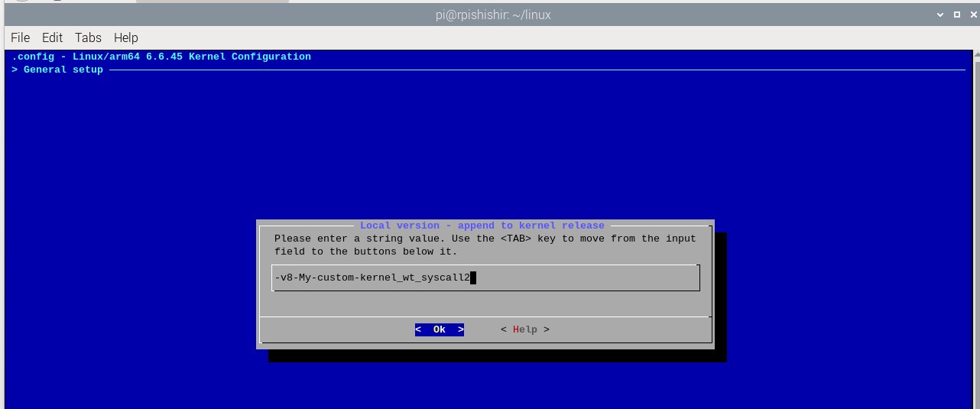Click the black drop shadow below the dialog

point(497,355)
